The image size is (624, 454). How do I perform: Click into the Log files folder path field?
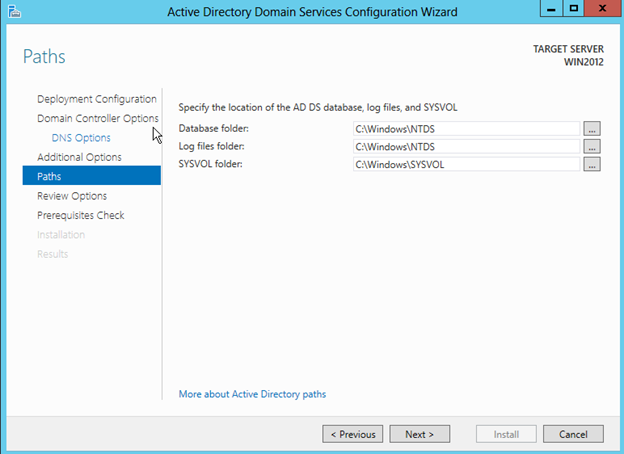(x=465, y=147)
